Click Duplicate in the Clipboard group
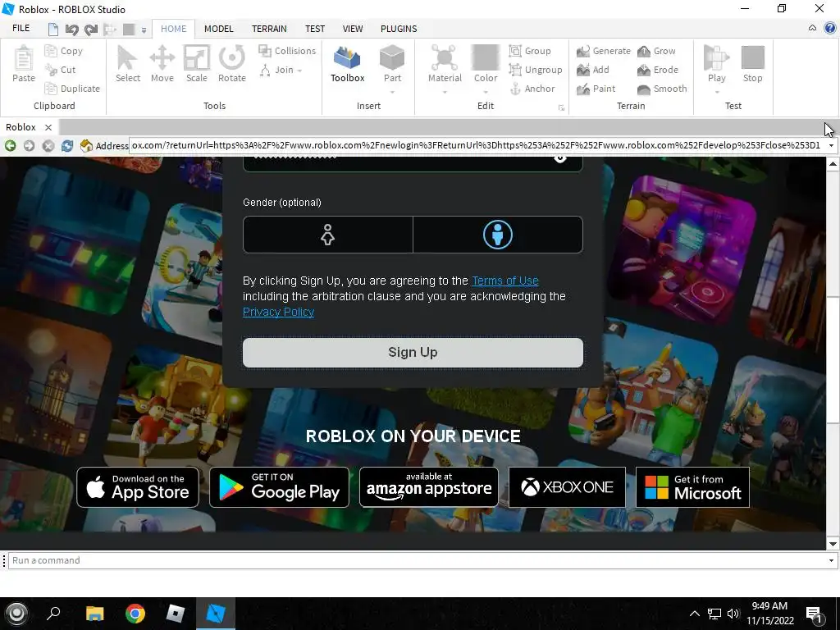Image resolution: width=840 pixels, height=630 pixels. [x=72, y=89]
